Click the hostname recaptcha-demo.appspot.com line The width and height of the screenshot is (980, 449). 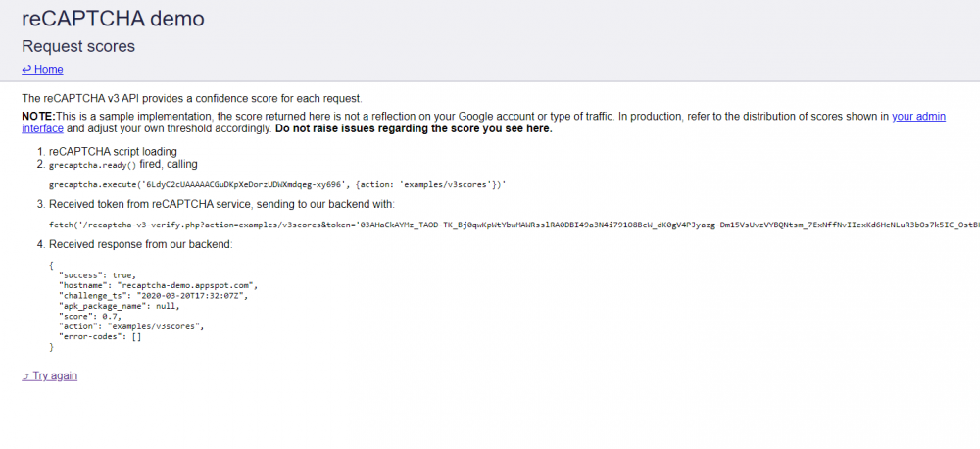[158, 285]
